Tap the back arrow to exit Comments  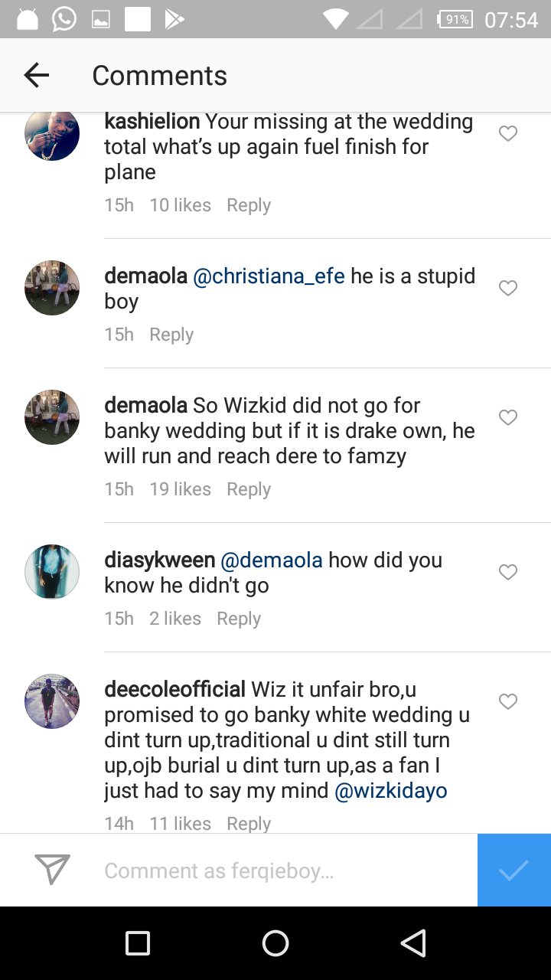36,74
